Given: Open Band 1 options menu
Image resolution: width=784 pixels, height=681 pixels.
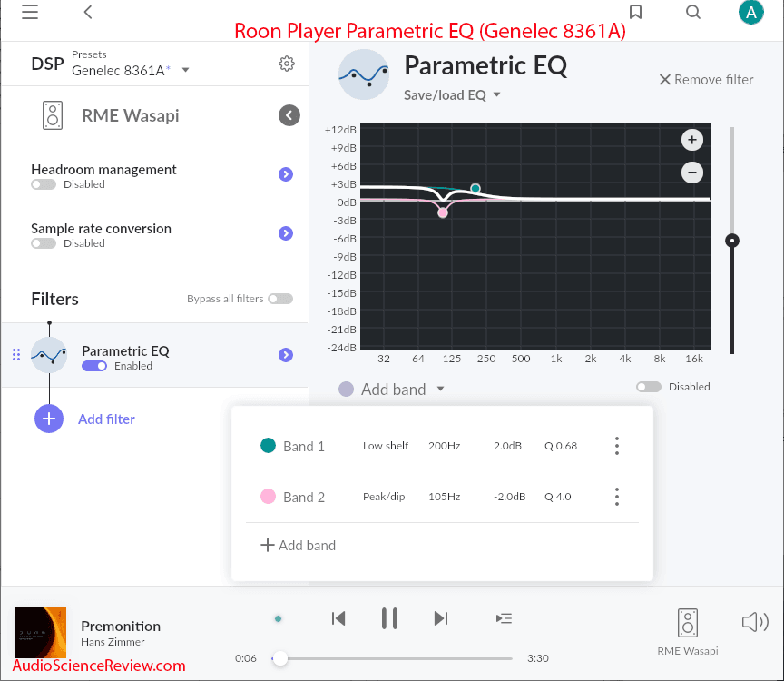Looking at the screenshot, I should 617,446.
